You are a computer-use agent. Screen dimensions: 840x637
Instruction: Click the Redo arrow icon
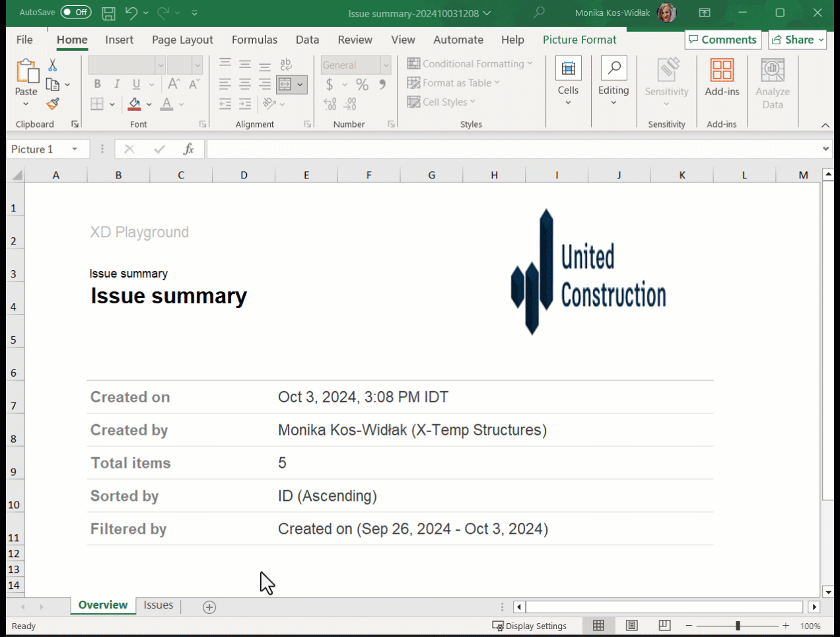163,13
